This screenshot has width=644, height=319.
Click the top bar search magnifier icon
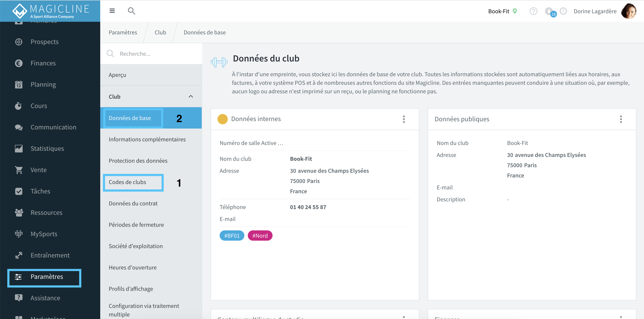pos(131,11)
